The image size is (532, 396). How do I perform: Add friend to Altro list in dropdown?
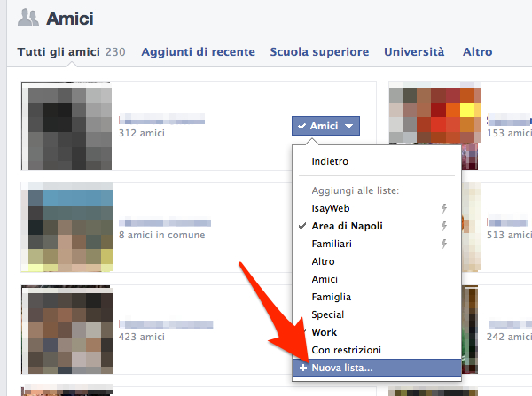377,261
